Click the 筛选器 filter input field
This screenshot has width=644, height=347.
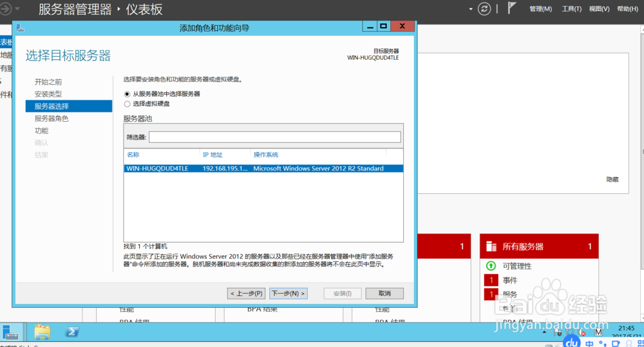click(275, 137)
